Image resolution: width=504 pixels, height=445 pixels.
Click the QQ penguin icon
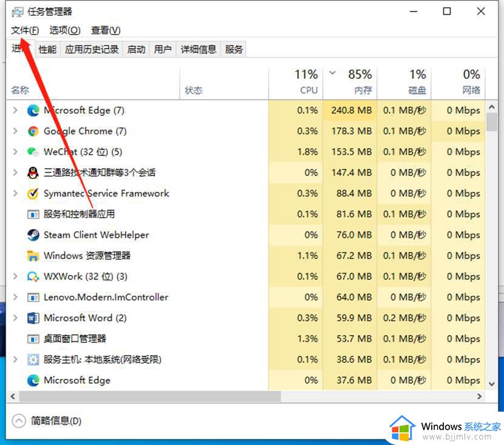(33, 172)
